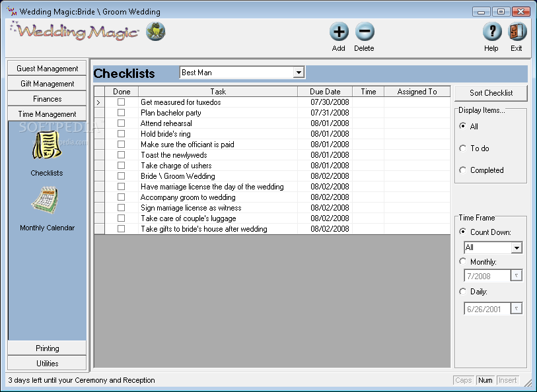Click task Take gifts to bride's house
The width and height of the screenshot is (537, 392).
(x=204, y=229)
